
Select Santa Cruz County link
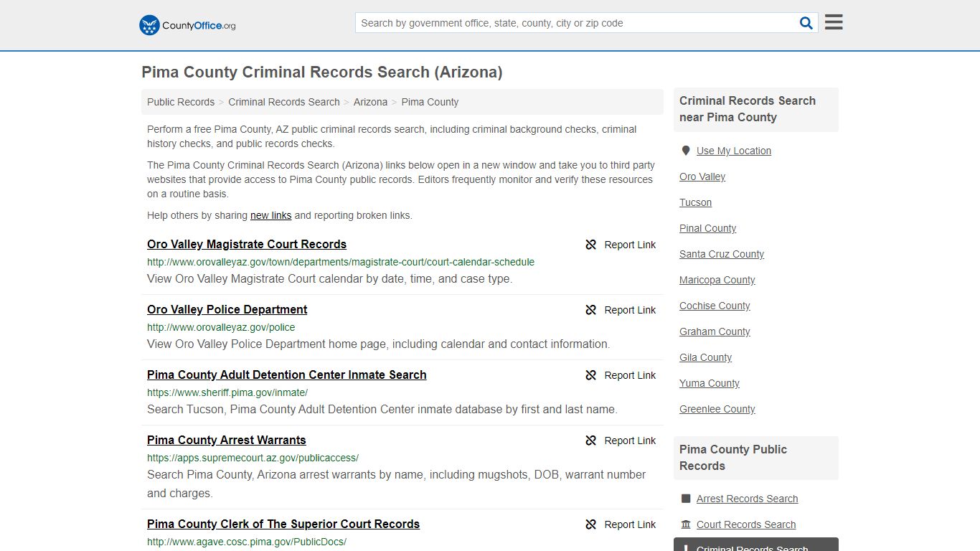(722, 254)
